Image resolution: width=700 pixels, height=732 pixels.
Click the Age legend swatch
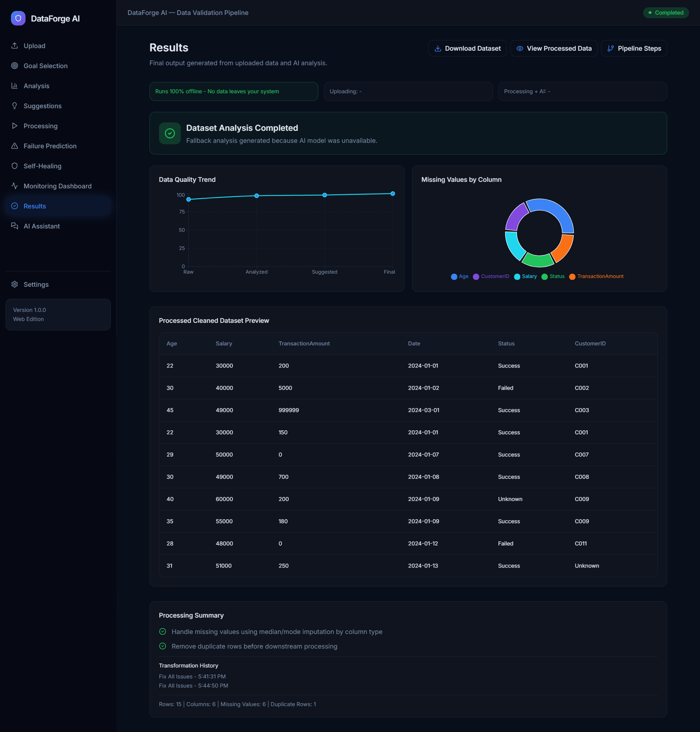click(454, 277)
